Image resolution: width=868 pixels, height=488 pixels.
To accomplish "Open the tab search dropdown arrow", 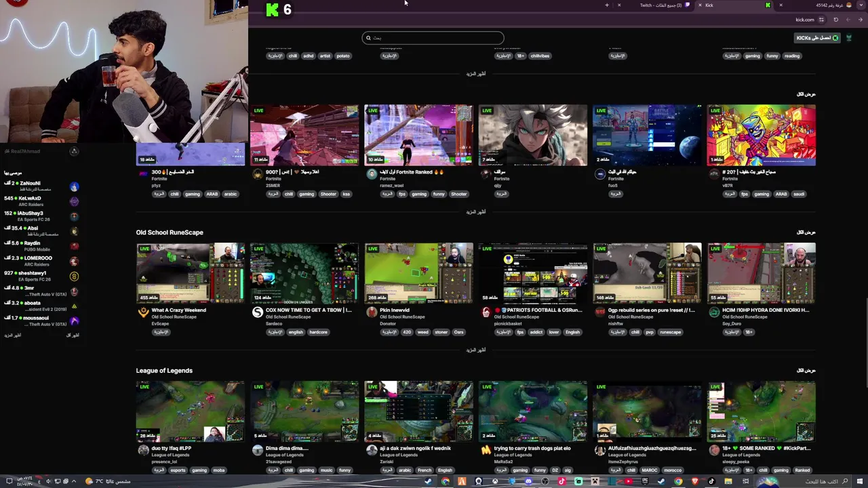I will coord(861,5).
